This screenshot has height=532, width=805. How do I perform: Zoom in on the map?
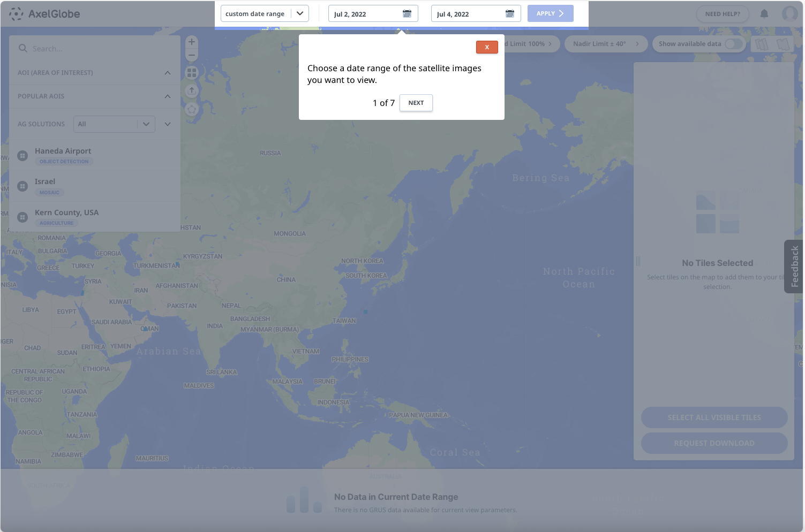pos(192,42)
